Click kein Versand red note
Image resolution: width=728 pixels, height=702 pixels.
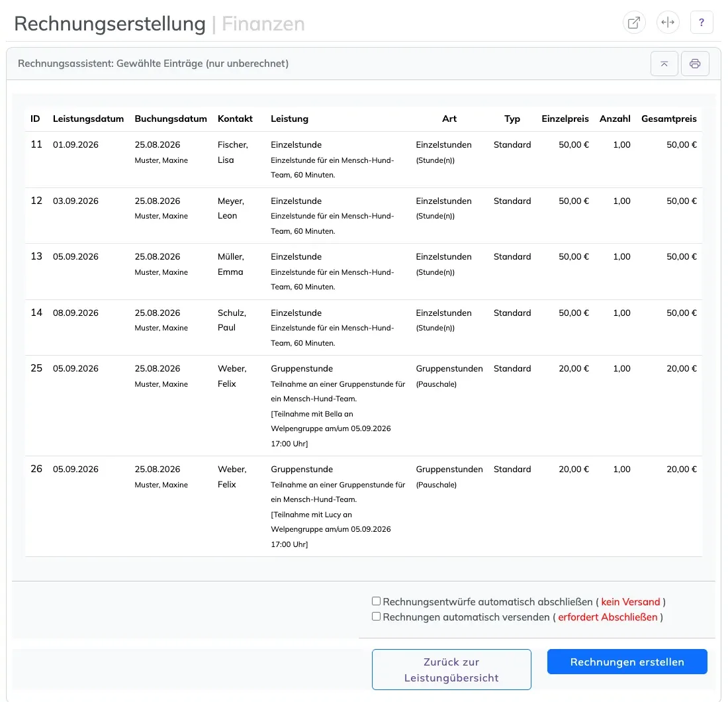coord(631,601)
